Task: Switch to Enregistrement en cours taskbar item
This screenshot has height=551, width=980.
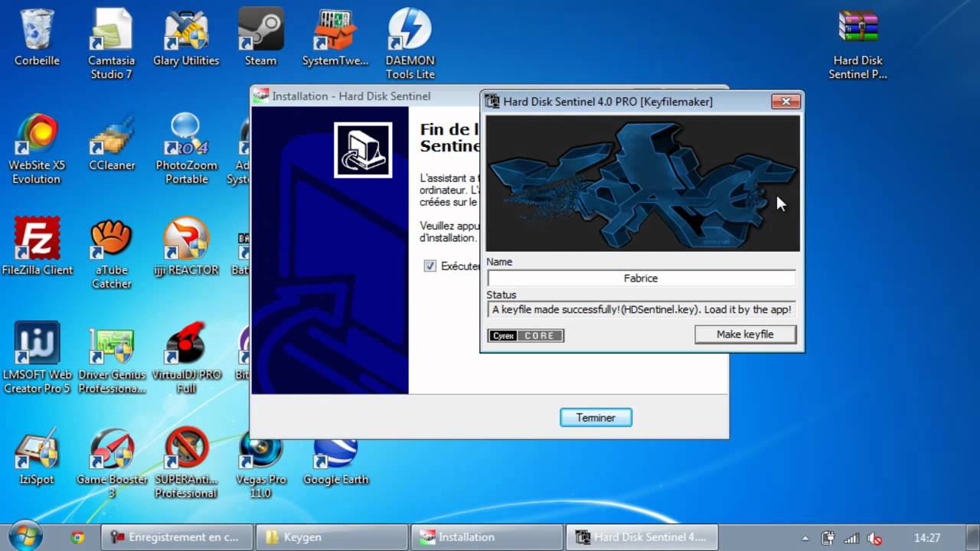Action: (176, 537)
